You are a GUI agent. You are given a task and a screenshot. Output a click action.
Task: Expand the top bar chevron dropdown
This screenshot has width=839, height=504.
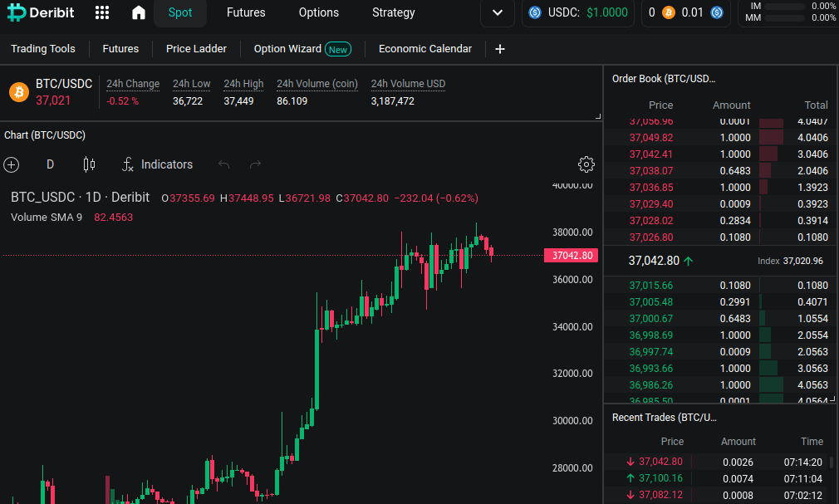tap(497, 12)
